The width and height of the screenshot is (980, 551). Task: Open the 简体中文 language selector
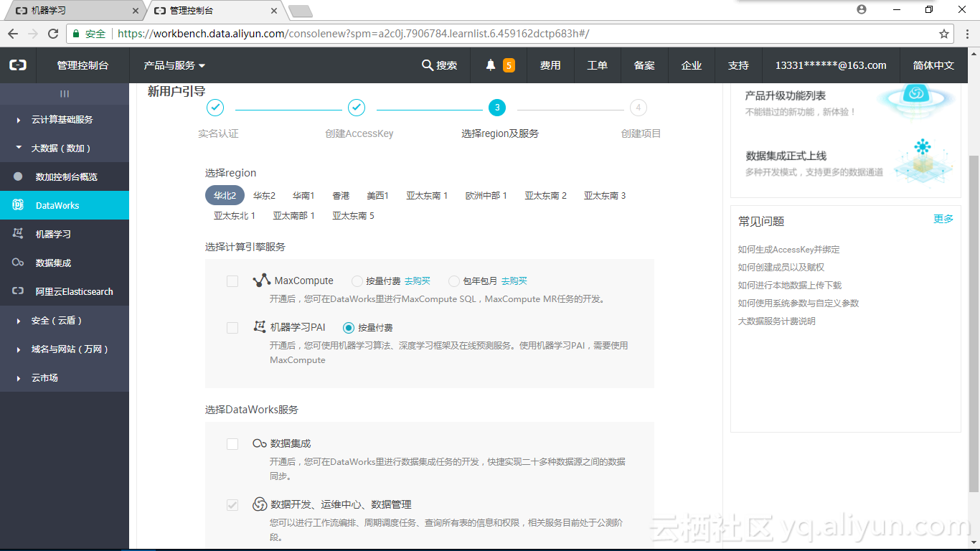click(933, 65)
